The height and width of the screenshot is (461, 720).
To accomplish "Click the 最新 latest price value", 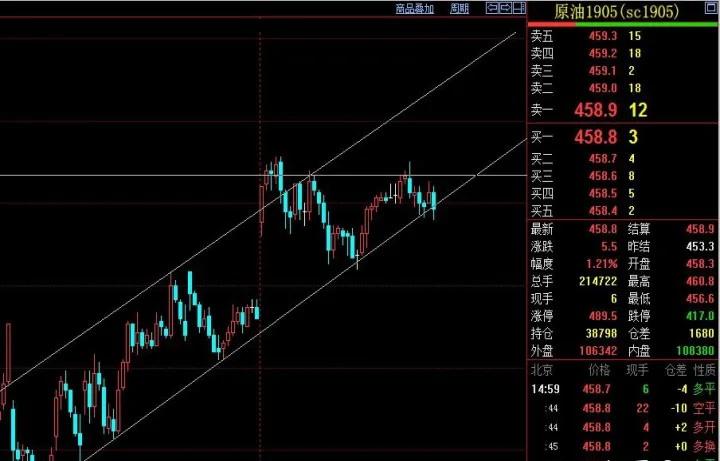I will [x=603, y=229].
